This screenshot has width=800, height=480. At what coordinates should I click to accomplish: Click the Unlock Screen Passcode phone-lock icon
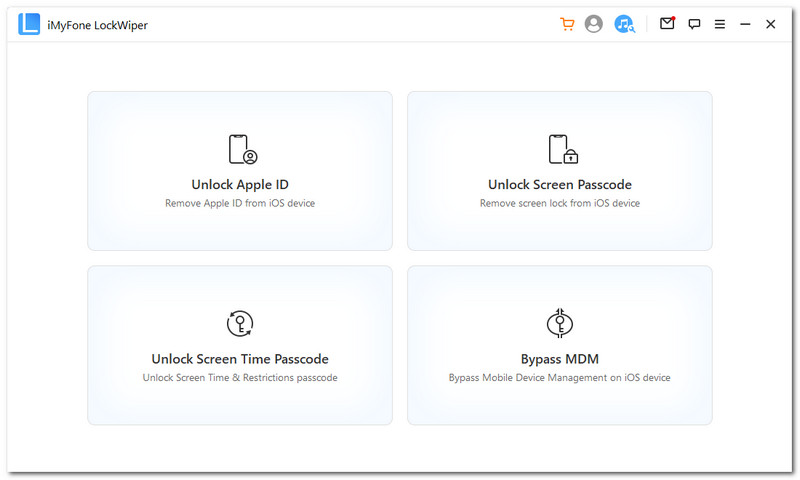562,149
